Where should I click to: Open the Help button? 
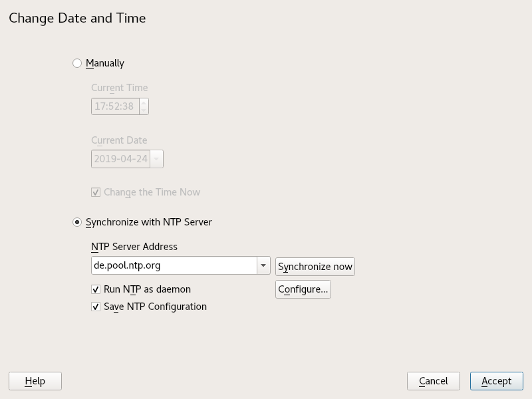pos(35,381)
